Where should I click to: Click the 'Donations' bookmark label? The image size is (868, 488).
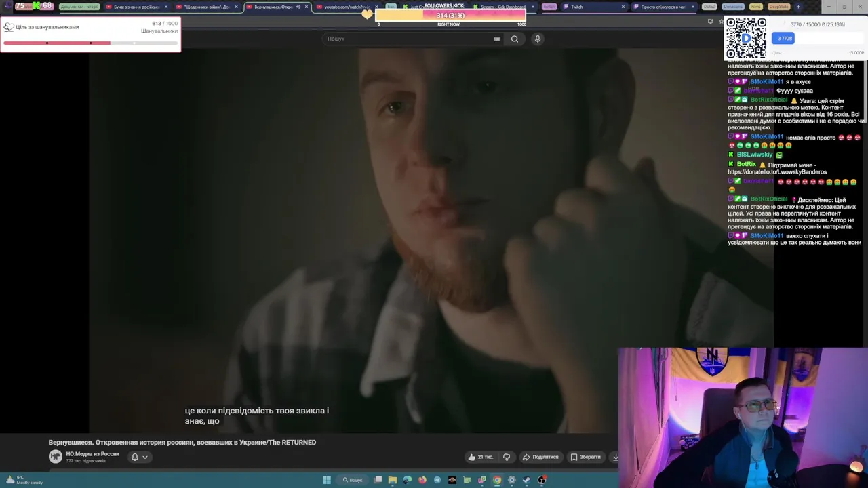click(x=733, y=7)
